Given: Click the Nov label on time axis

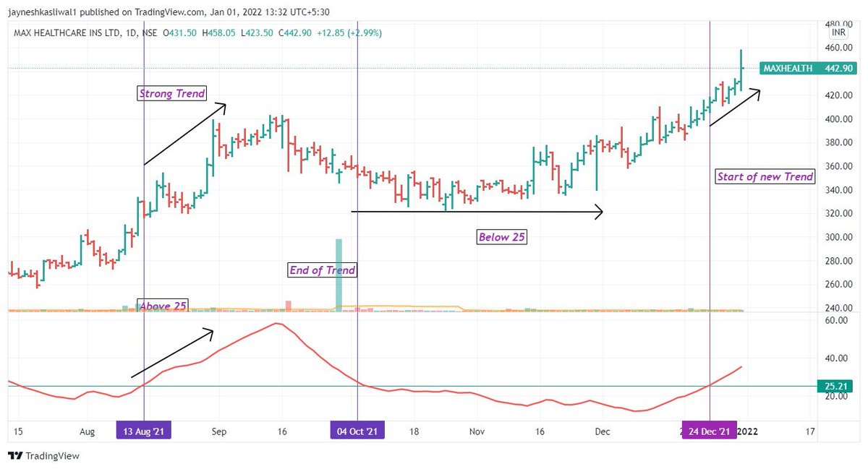Looking at the screenshot, I should pos(476,431).
